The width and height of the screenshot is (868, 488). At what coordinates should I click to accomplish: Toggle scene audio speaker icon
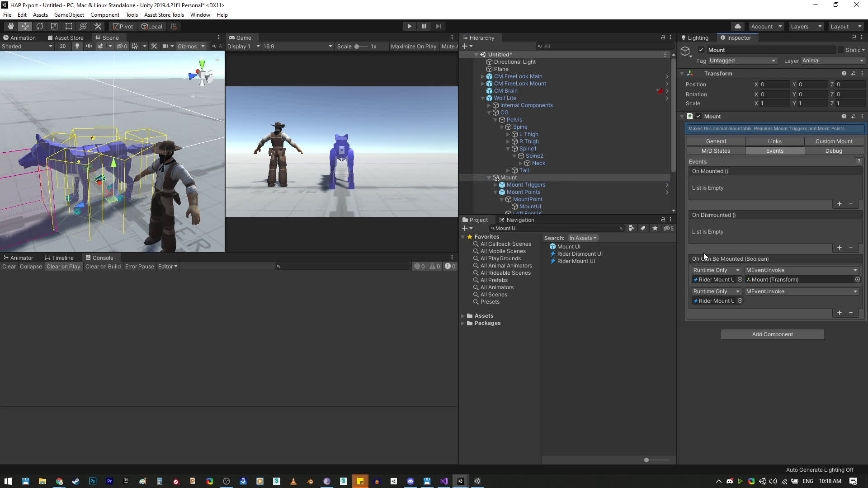(x=89, y=46)
